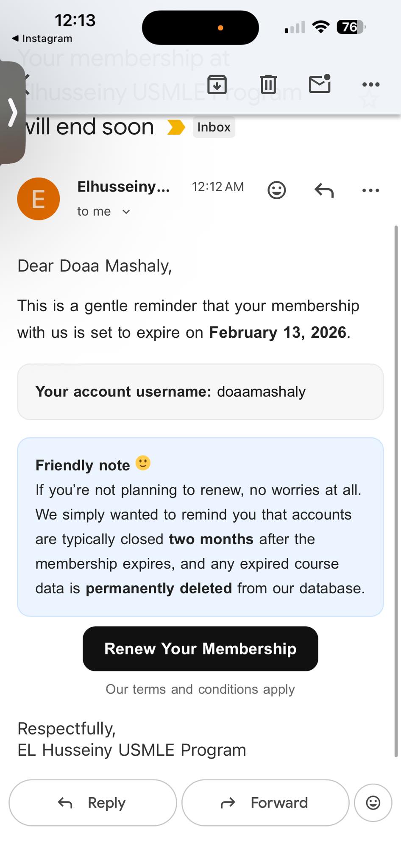The height and width of the screenshot is (868, 401).
Task: Open "Our terms and conditions apply" link
Action: point(200,689)
